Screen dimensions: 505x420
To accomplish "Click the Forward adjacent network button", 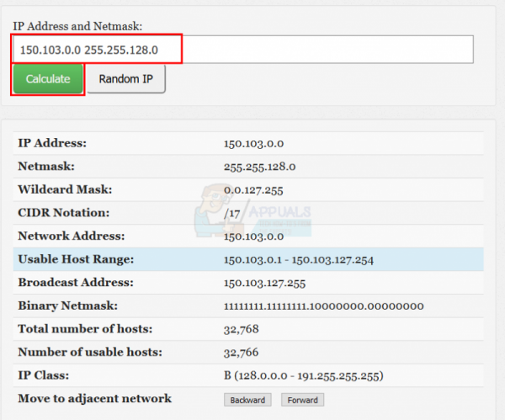I will tap(302, 400).
